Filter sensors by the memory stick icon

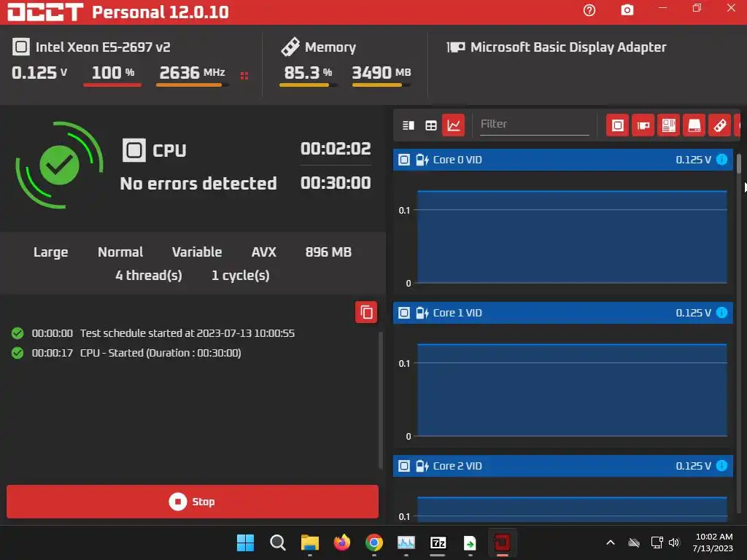[x=719, y=125]
